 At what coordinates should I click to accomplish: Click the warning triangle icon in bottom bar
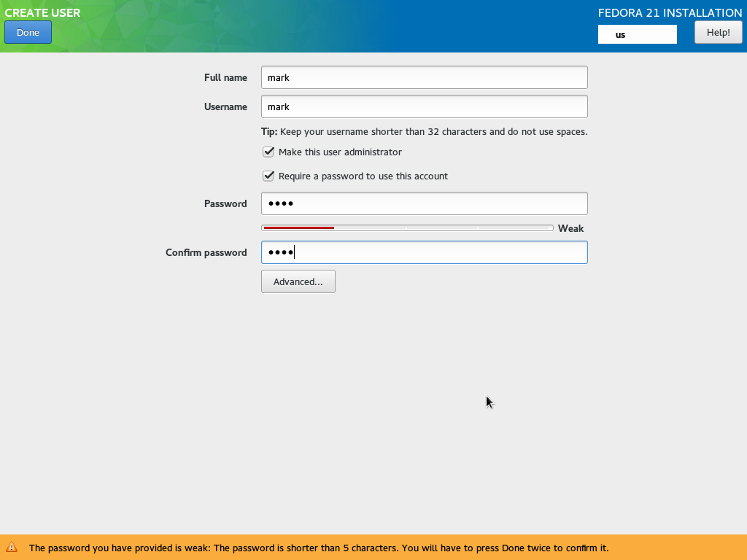pyautogui.click(x=12, y=548)
